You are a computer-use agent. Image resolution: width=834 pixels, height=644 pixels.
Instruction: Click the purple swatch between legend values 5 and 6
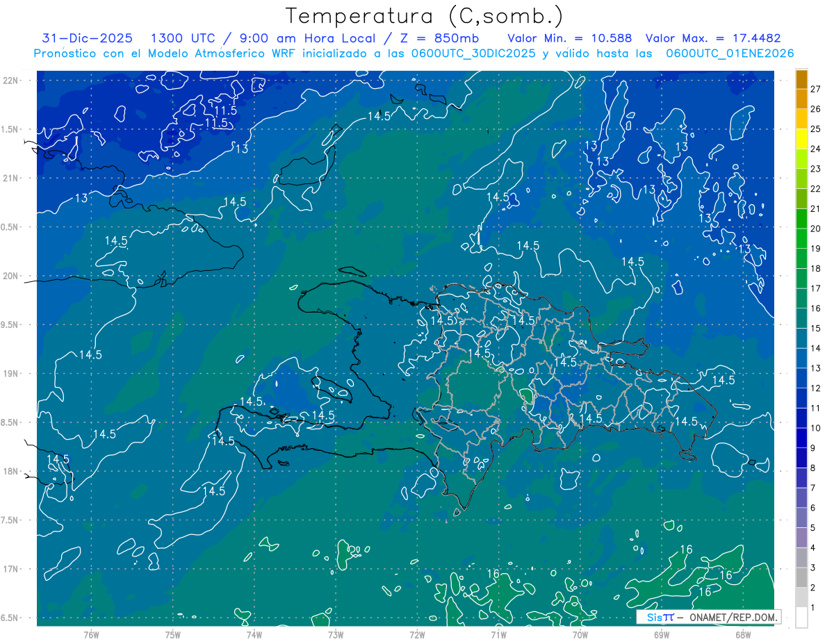click(802, 518)
